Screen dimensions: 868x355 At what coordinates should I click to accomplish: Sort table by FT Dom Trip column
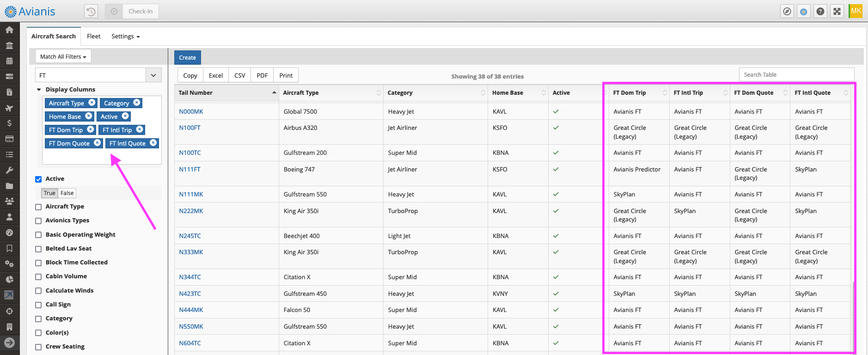point(639,92)
